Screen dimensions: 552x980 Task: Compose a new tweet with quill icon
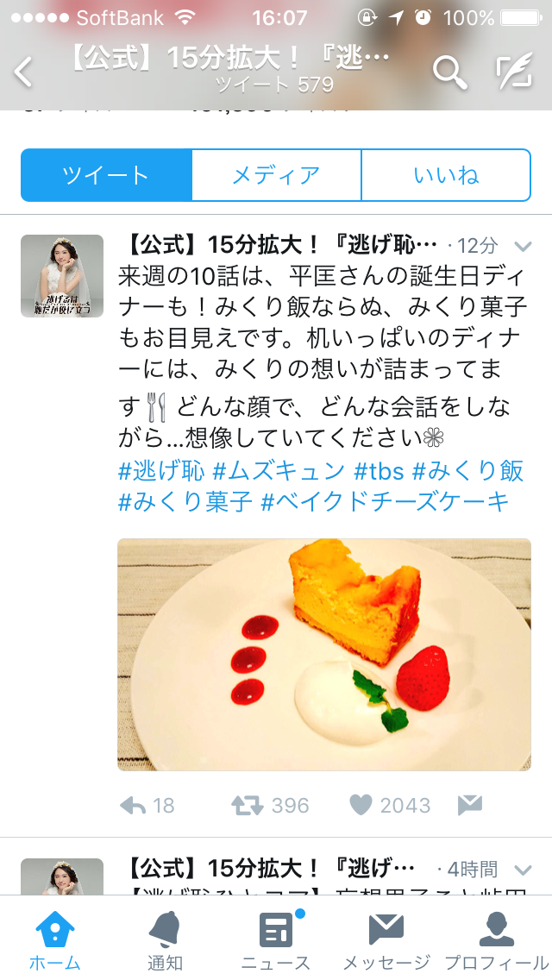click(515, 72)
